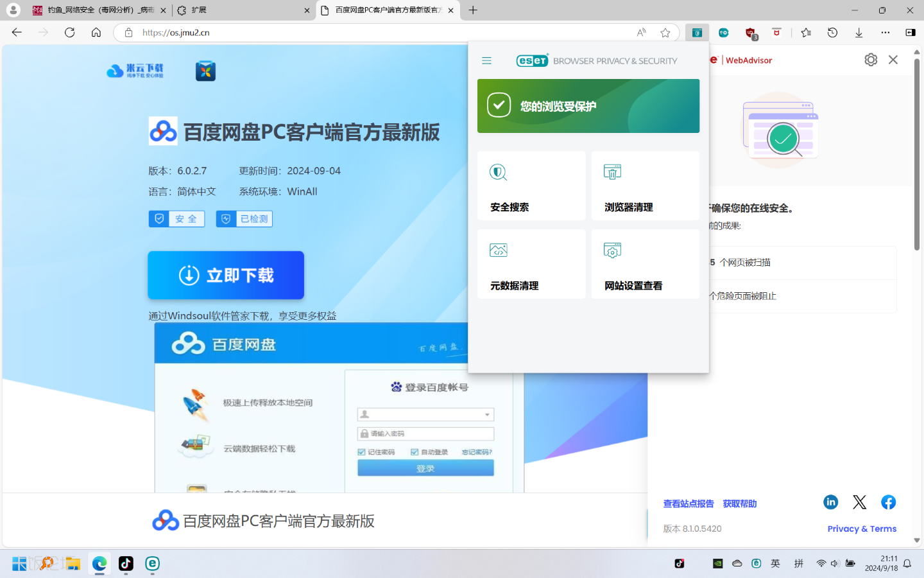Open the browser profile avatar icon
Screen dimensions: 924x578
click(x=13, y=10)
